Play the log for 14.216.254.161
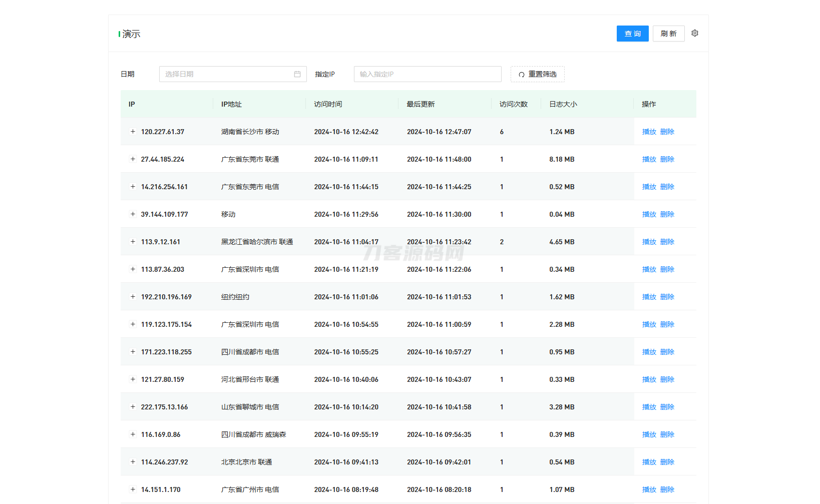820x504 pixels. [649, 187]
